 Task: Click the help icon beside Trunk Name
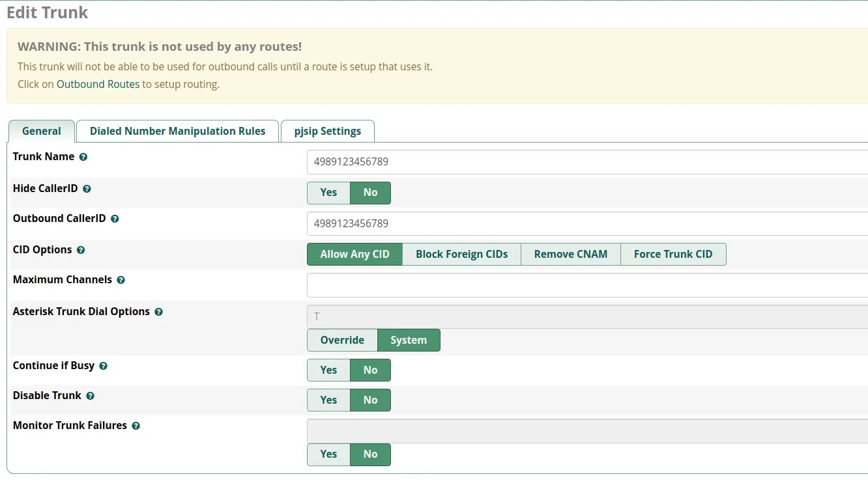(x=83, y=157)
